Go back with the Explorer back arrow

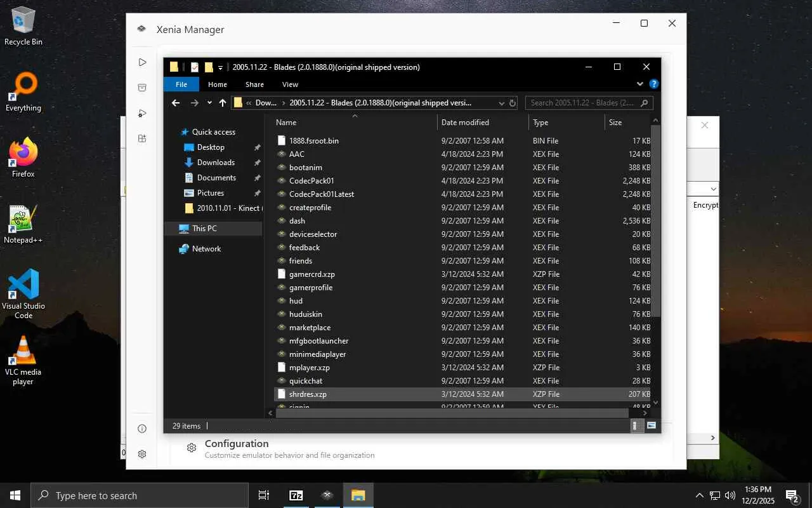176,103
